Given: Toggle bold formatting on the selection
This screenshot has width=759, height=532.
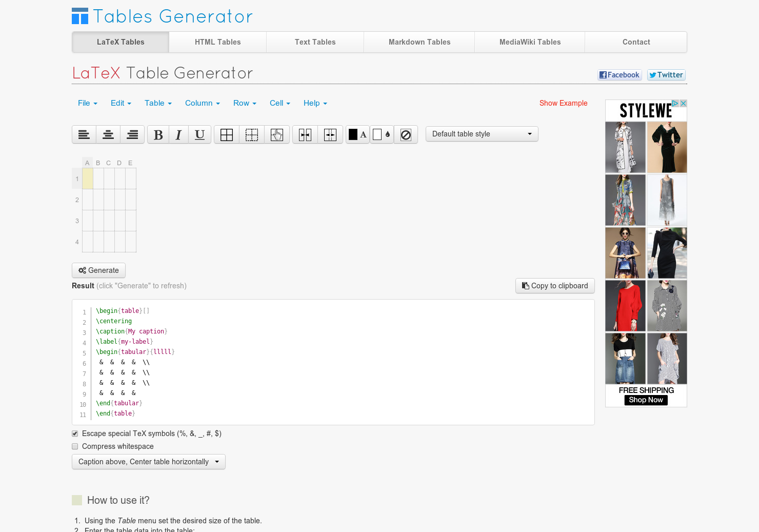Looking at the screenshot, I should pos(158,134).
